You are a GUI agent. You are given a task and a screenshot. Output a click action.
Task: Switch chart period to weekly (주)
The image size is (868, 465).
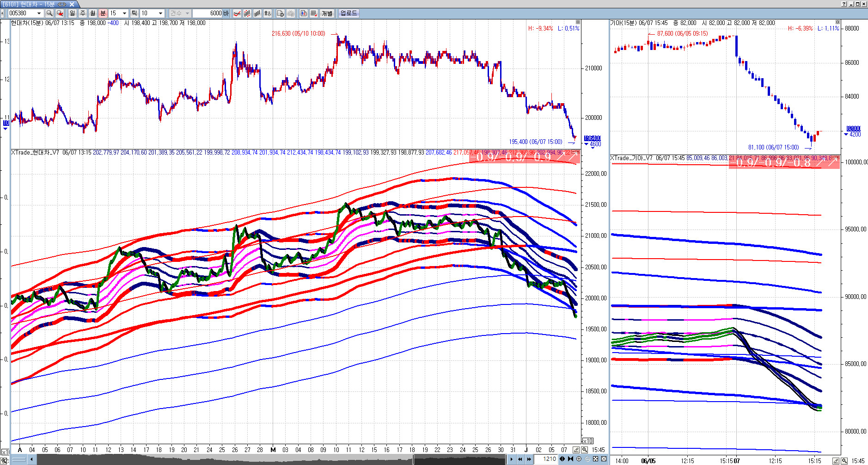pyautogui.click(x=83, y=13)
